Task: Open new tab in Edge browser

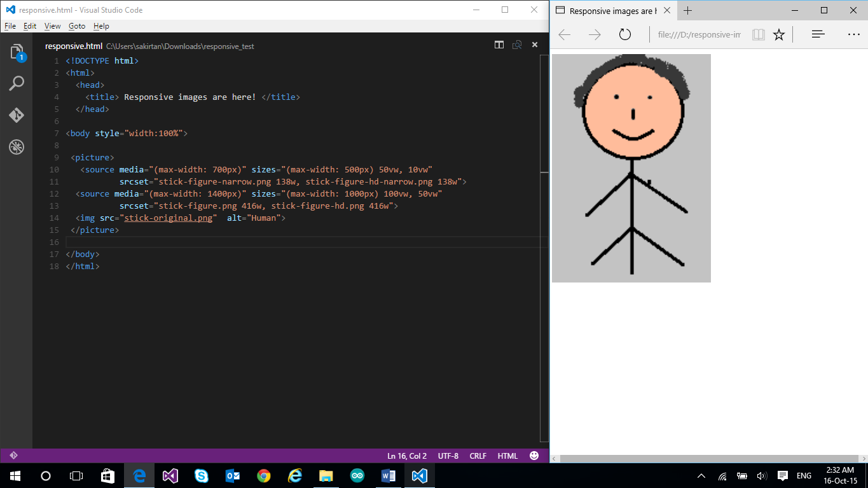Action: click(x=687, y=11)
